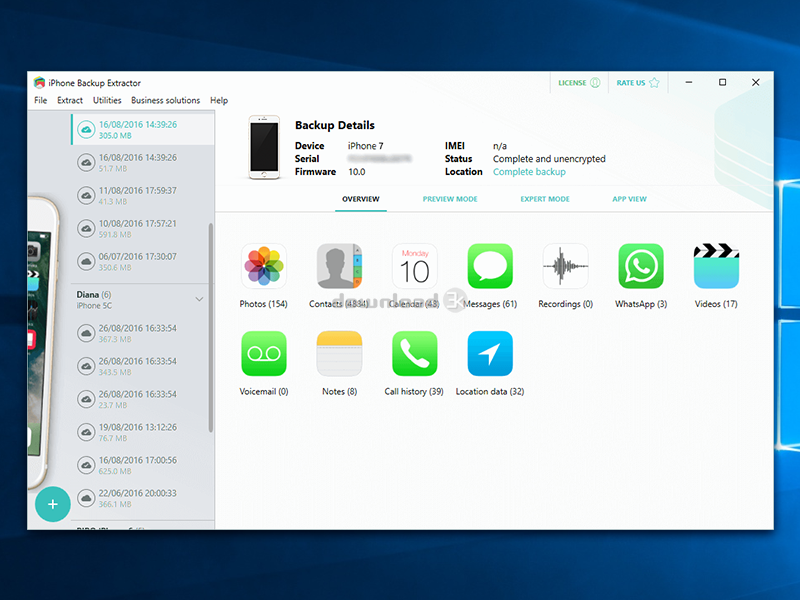Click the iPhone Backup Extractor app logo
Viewport: 800px width, 600px height.
pos(39,82)
